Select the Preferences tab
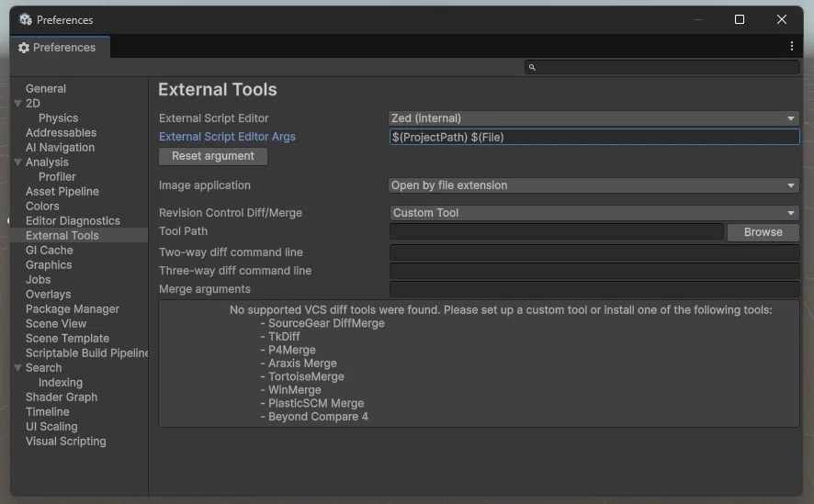Screen dimensions: 814x504 [60, 47]
